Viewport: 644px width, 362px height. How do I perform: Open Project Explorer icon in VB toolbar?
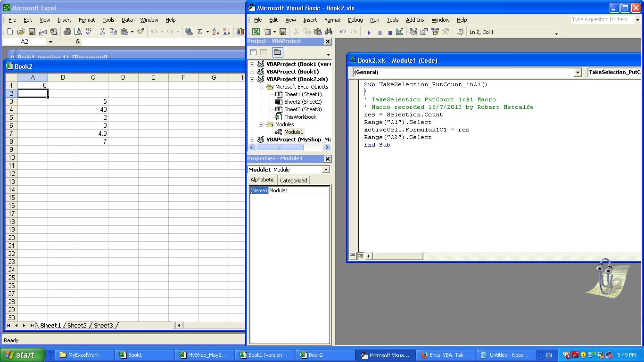[x=413, y=32]
